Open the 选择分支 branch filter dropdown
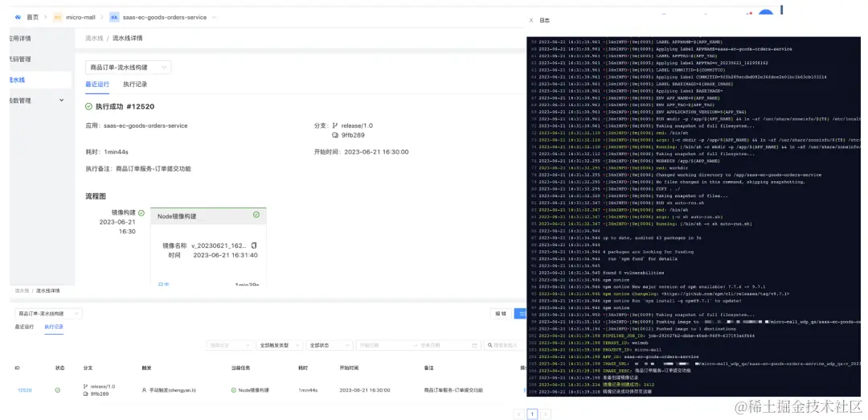868x420 pixels. (229, 345)
